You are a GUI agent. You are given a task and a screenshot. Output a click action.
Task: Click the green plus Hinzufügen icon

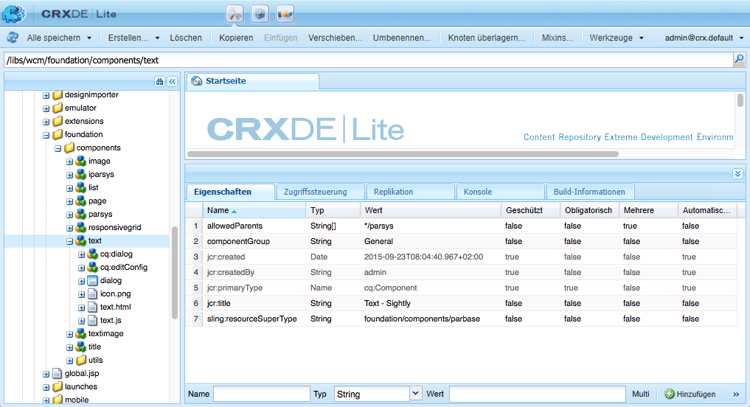coord(669,394)
